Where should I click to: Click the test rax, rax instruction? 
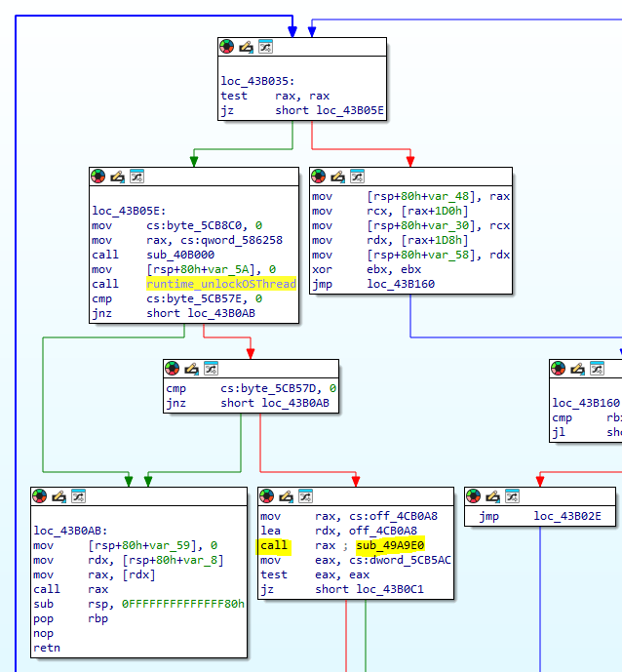[275, 96]
